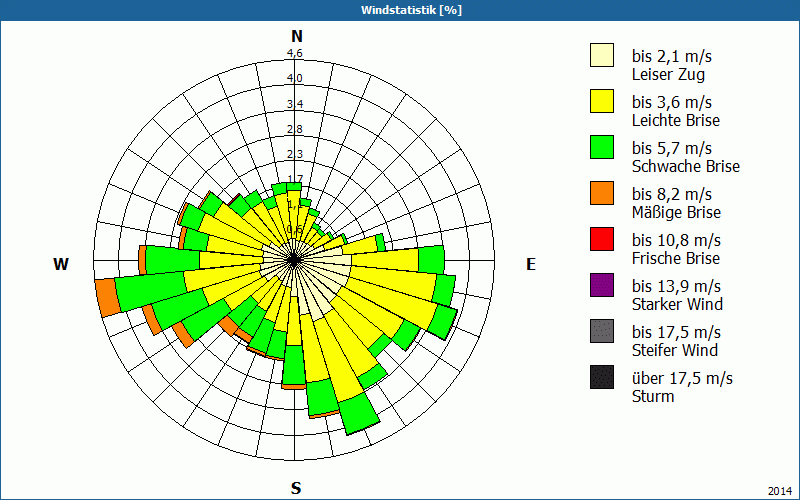800x500 pixels.
Task: Click the 'S' south compass label
Action: pos(296,488)
